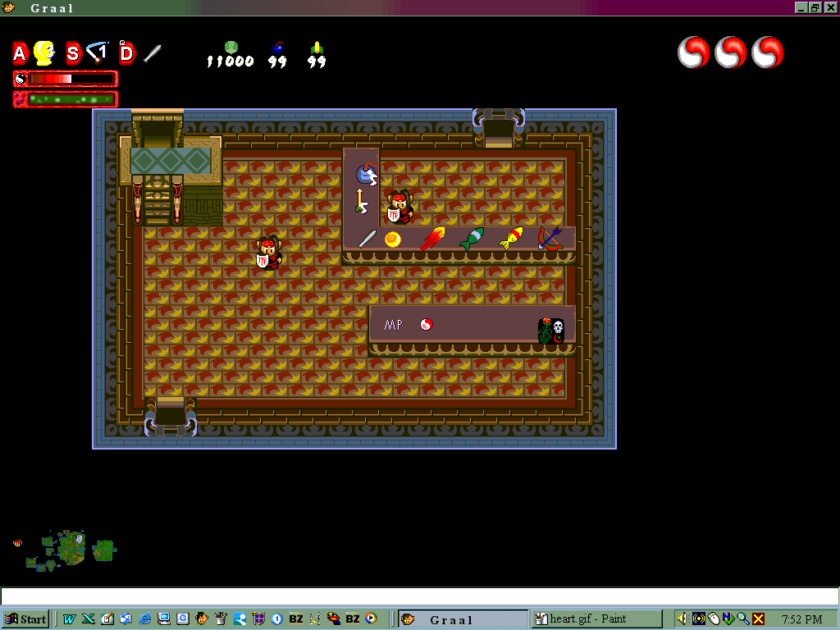Click the red A weapon slot
The width and height of the screenshot is (840, 630).
20,54
